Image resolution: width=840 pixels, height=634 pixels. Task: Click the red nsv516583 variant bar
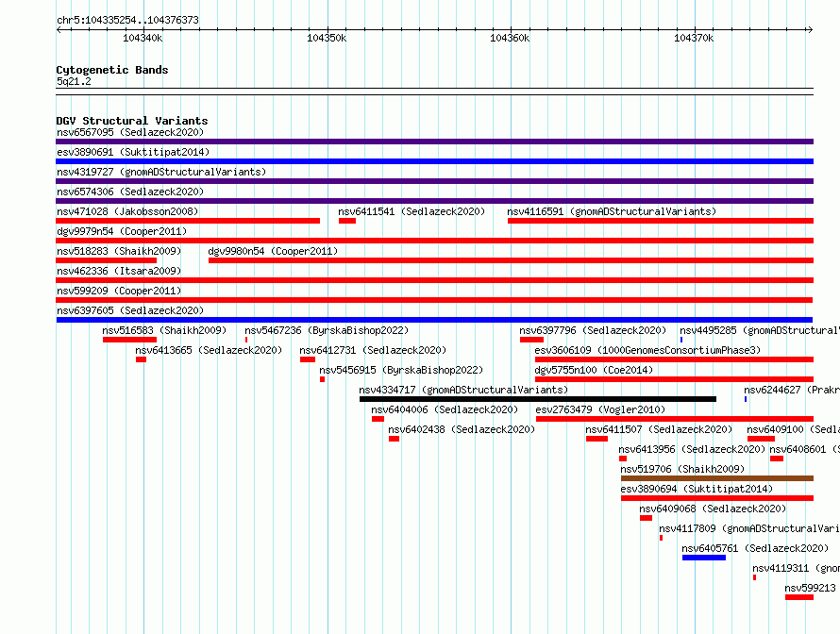(x=129, y=340)
